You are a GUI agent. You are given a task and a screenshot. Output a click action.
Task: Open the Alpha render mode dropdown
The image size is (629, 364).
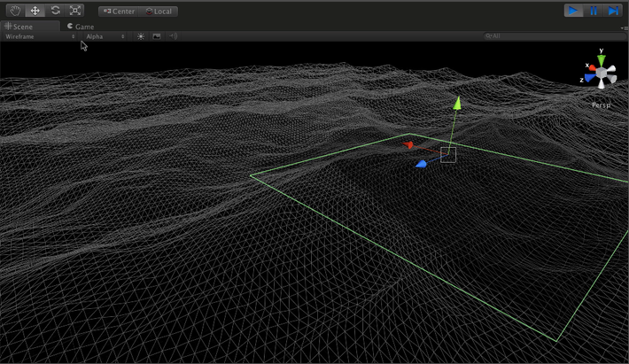[105, 36]
